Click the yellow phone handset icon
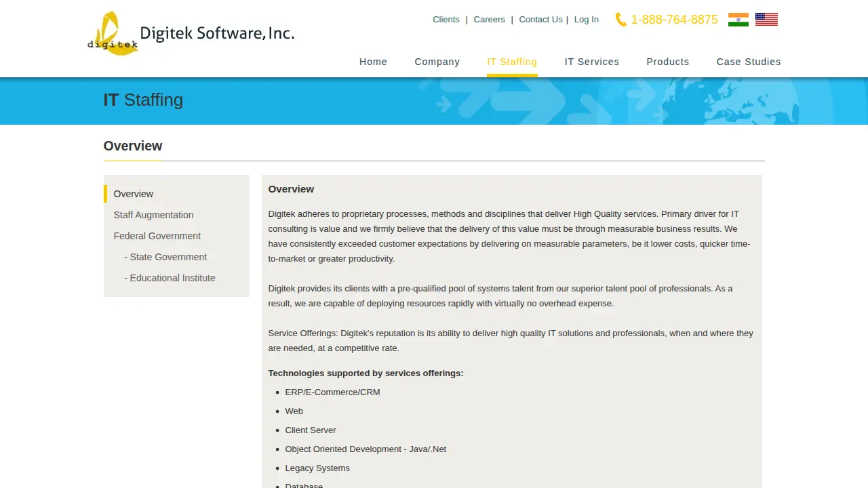The width and height of the screenshot is (868, 488). [620, 20]
